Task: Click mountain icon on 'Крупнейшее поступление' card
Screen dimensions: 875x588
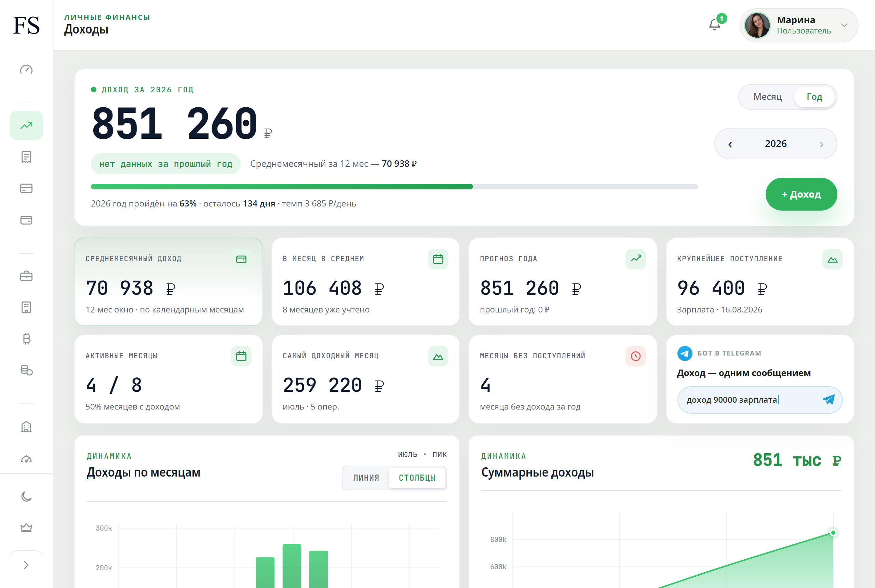Action: pyautogui.click(x=832, y=259)
